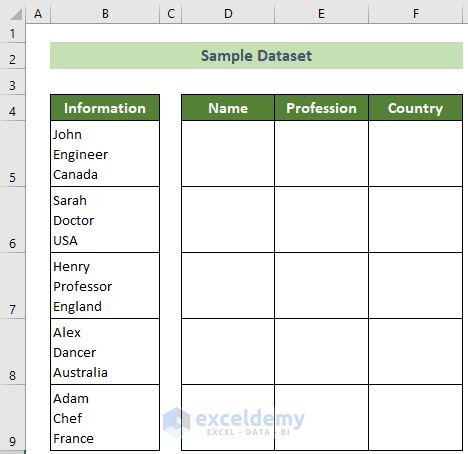Select row 7 header
Screen dimensions: 468x454
[x=12, y=286]
